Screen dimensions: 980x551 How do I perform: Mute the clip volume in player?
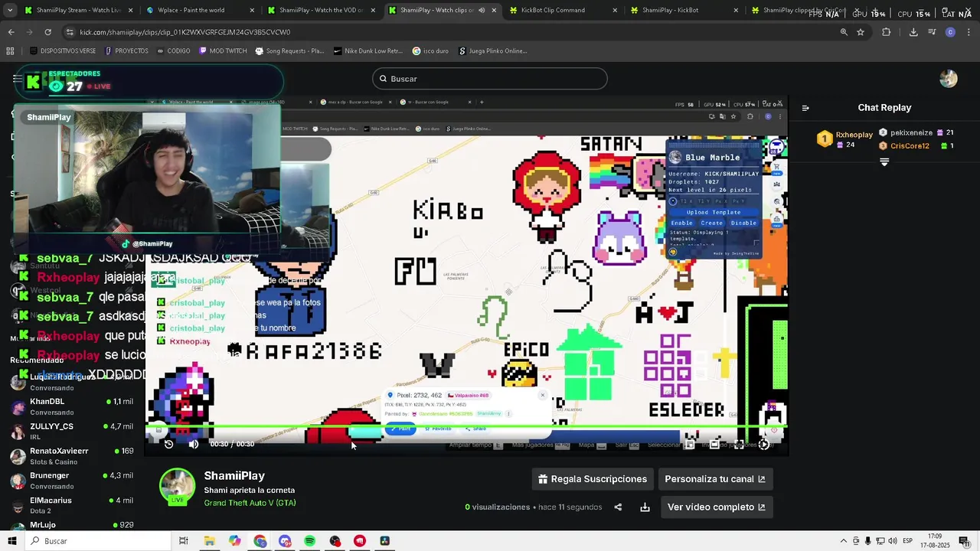(194, 444)
